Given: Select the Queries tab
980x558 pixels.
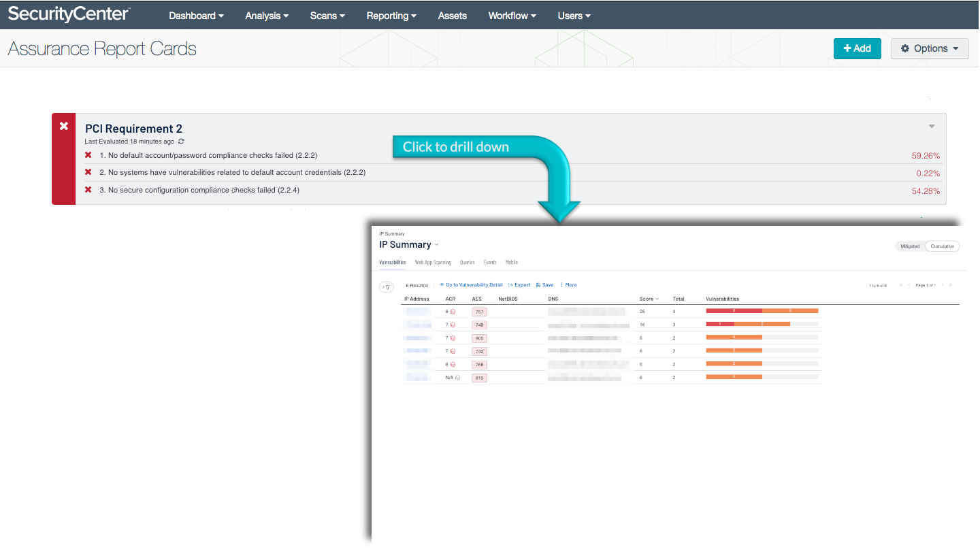Looking at the screenshot, I should [468, 262].
